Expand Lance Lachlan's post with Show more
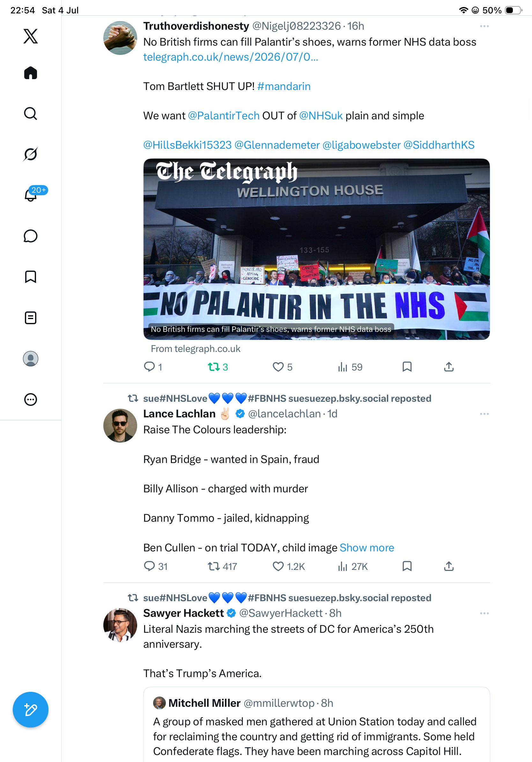Screen dimensions: 532x762 (x=367, y=547)
